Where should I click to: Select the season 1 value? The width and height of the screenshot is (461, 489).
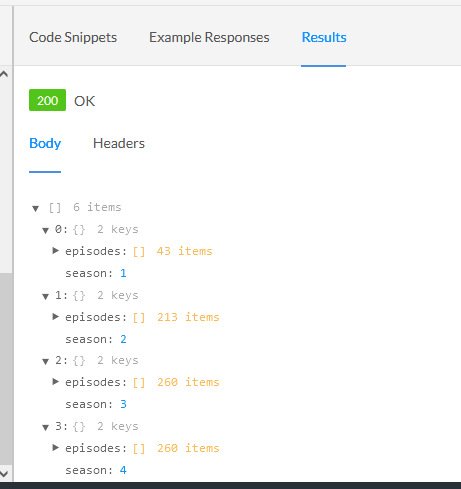pyautogui.click(x=123, y=273)
